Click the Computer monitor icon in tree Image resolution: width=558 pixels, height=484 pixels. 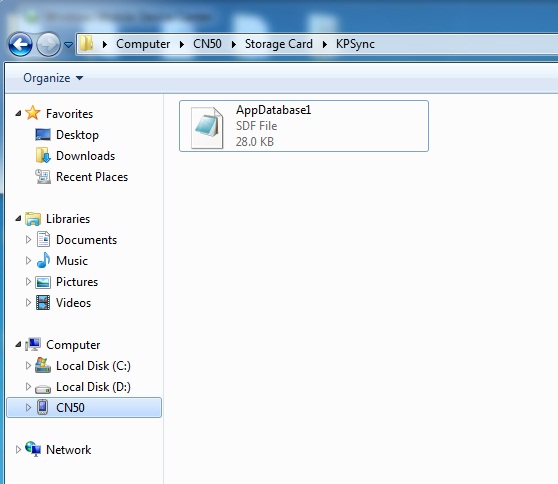(x=33, y=344)
